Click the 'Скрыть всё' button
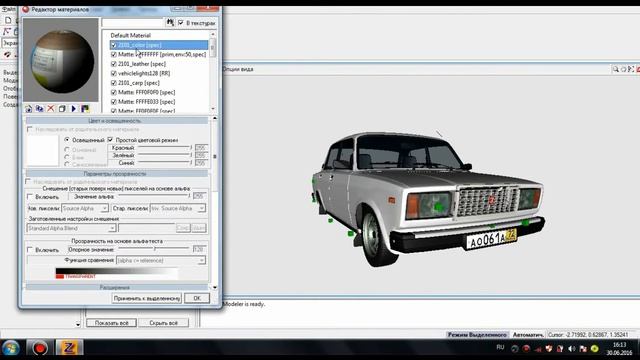 click(x=163, y=323)
